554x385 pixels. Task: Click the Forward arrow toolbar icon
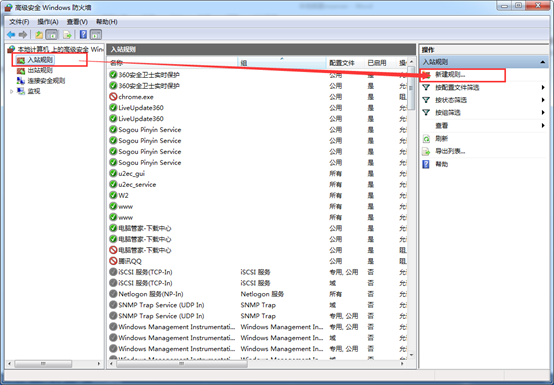23,35
